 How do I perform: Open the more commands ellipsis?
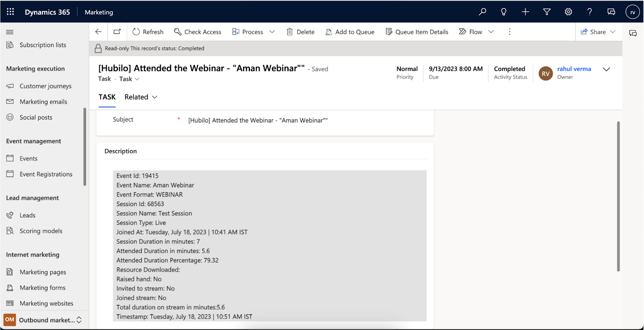[510, 32]
